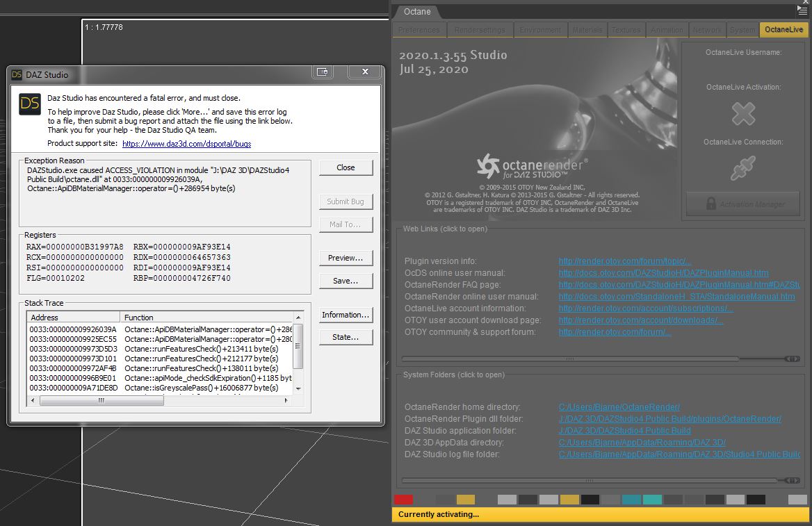Click the rightmost light gray swatch in strip
This screenshot has height=526, width=812.
[x=797, y=500]
